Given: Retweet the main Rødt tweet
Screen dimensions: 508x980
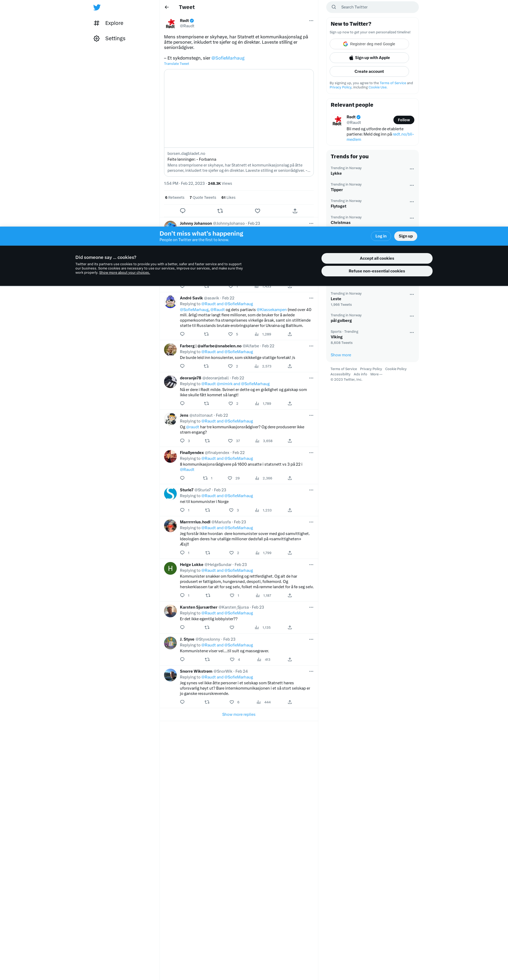Looking at the screenshot, I should [220, 211].
